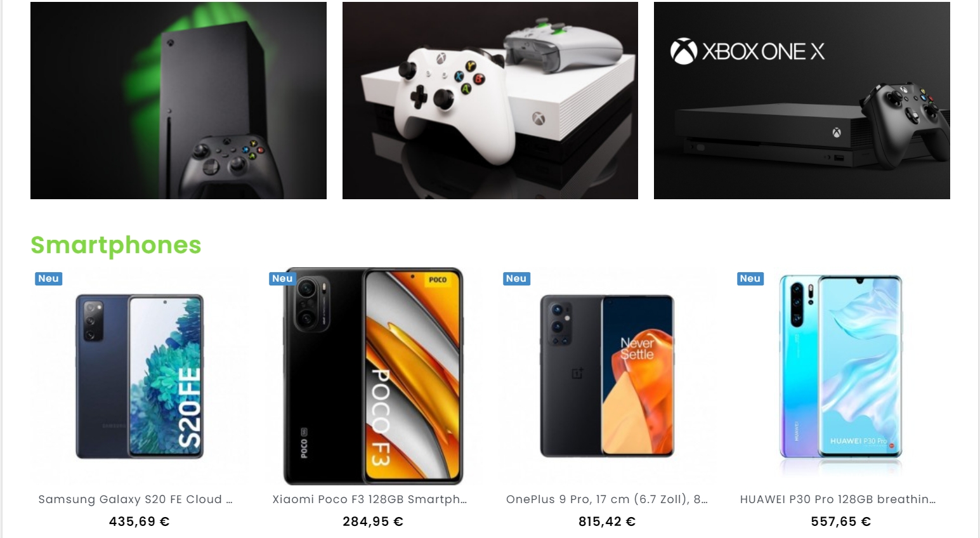980x538 pixels.
Task: Open the Xbox One X banner
Action: click(802, 100)
